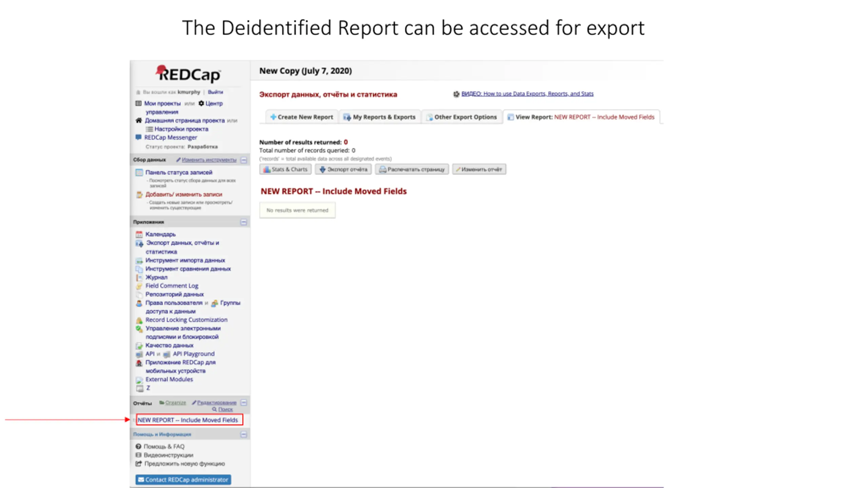Click the Record Locking Customization lock icon

click(x=139, y=320)
